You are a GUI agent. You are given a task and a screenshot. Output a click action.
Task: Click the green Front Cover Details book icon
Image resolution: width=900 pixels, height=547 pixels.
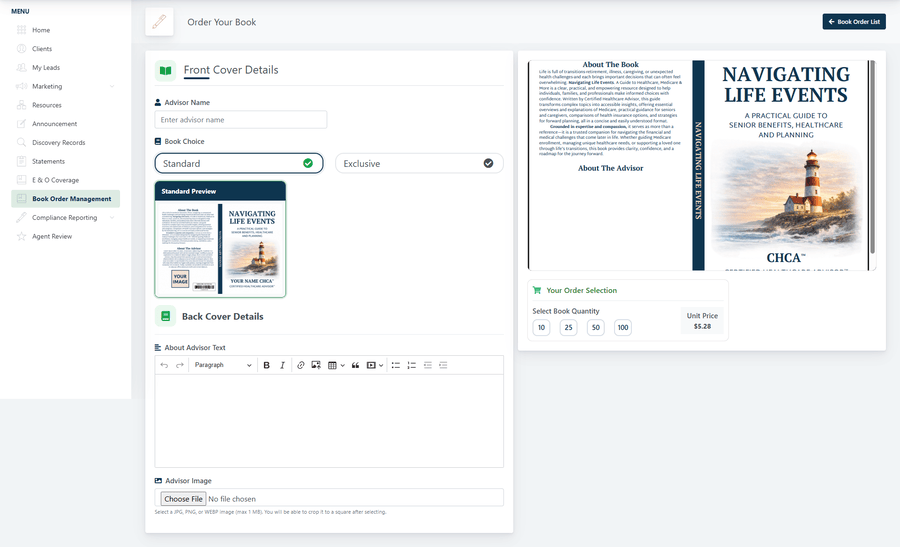(x=165, y=71)
